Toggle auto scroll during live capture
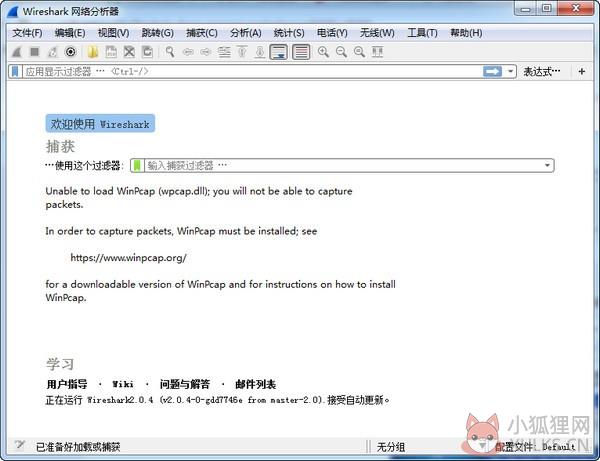 pyautogui.click(x=279, y=52)
